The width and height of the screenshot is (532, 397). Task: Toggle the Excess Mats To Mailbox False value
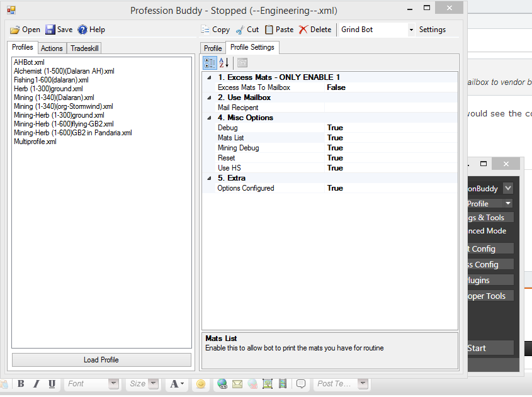[391, 87]
